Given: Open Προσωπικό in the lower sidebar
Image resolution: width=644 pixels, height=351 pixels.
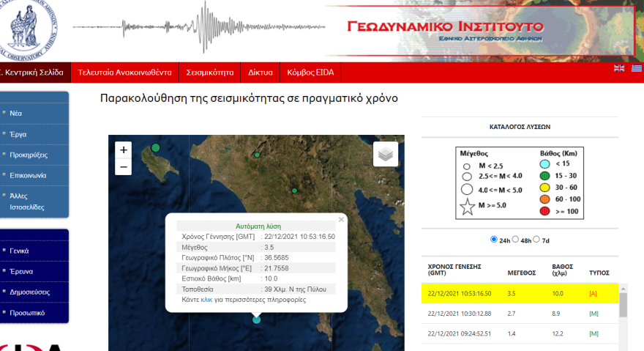Looking at the screenshot, I should [x=27, y=313].
